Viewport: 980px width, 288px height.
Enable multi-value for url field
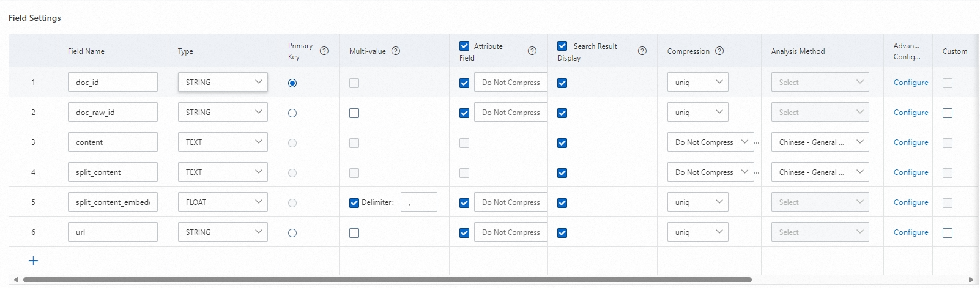[354, 233]
